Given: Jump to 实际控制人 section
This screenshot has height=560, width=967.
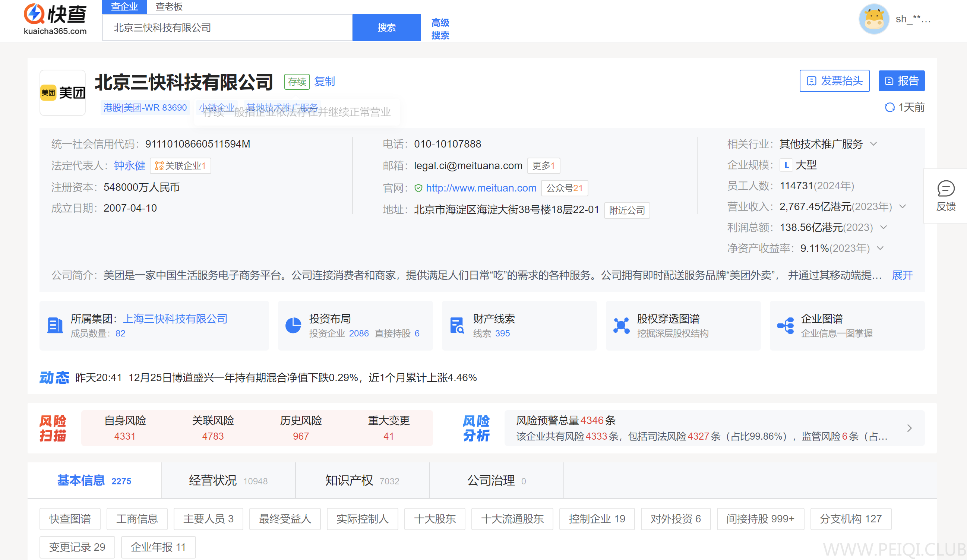Looking at the screenshot, I should 362,519.
